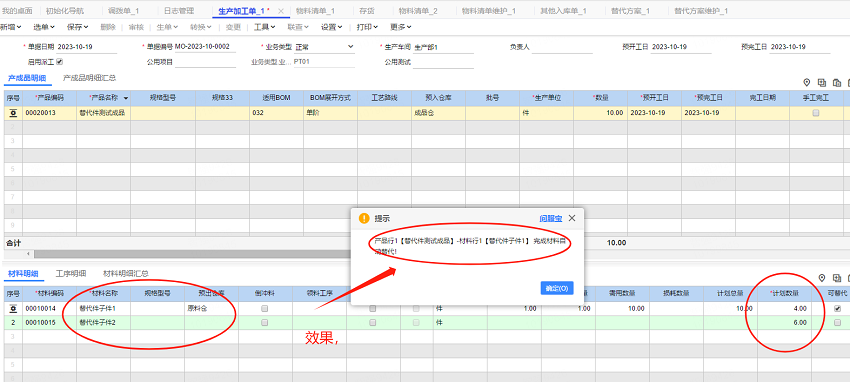
Task: Click the copy rows icon above material table
Action: coord(837,278)
